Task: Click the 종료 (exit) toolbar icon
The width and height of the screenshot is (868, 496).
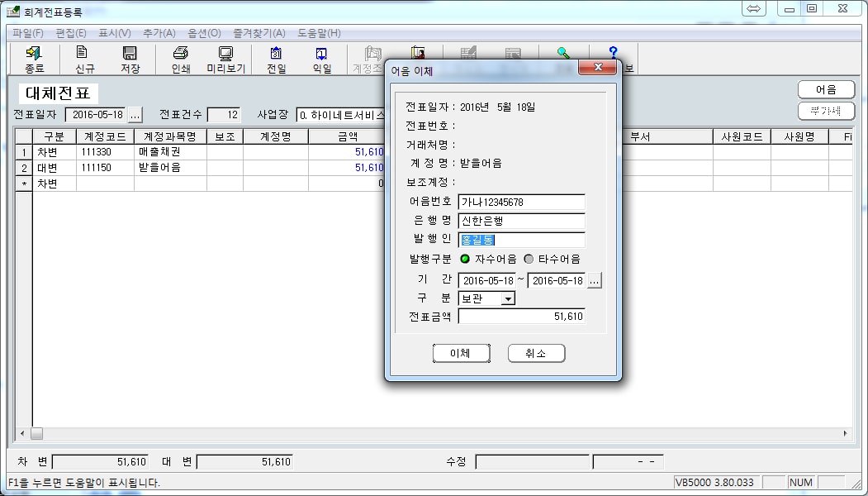Action: coord(35,58)
